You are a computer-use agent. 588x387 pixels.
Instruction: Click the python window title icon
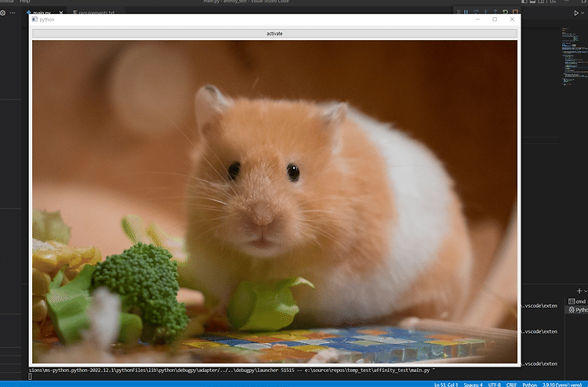pyautogui.click(x=34, y=19)
